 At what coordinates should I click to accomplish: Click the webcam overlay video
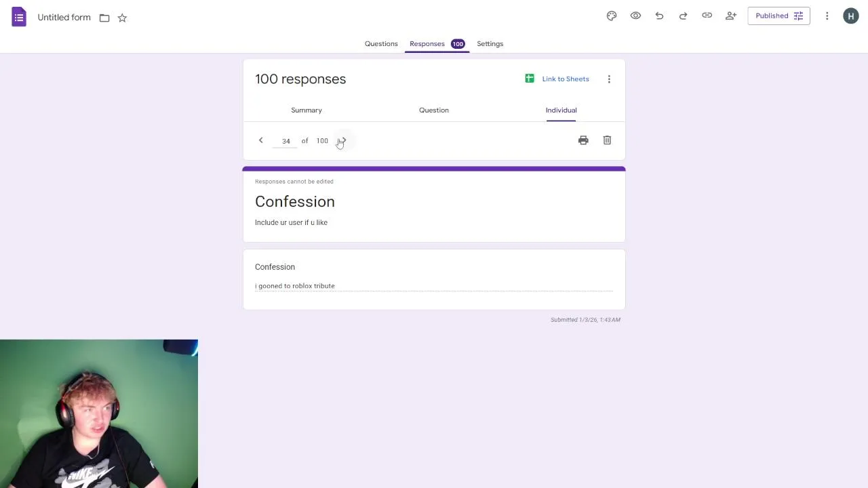99,413
